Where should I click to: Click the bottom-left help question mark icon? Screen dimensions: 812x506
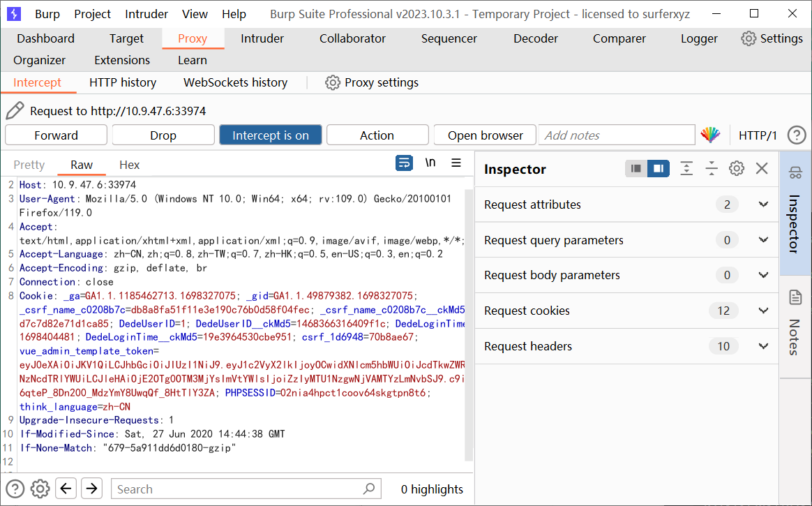coord(15,489)
